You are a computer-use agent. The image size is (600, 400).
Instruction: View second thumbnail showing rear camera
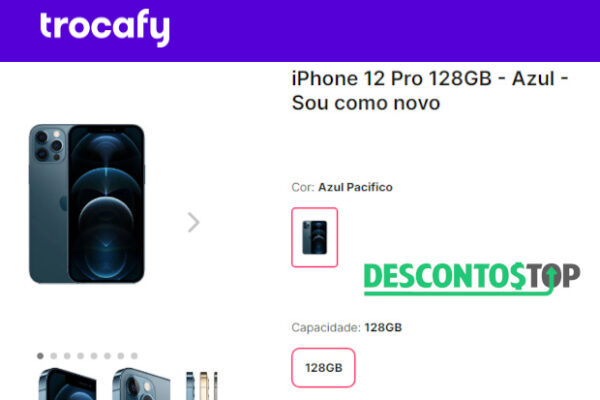click(142, 384)
